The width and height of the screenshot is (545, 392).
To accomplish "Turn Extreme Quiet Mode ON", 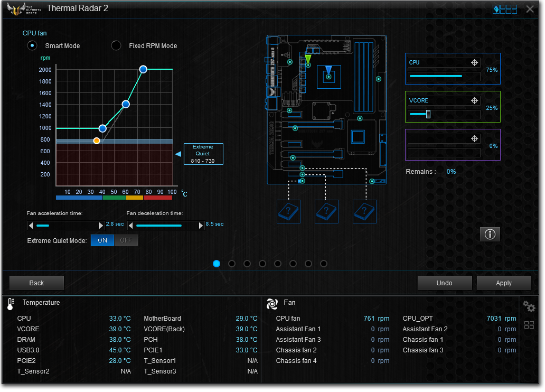I will point(102,240).
